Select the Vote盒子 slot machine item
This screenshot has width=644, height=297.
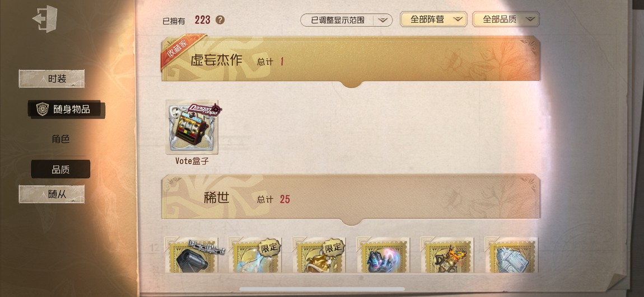click(192, 128)
